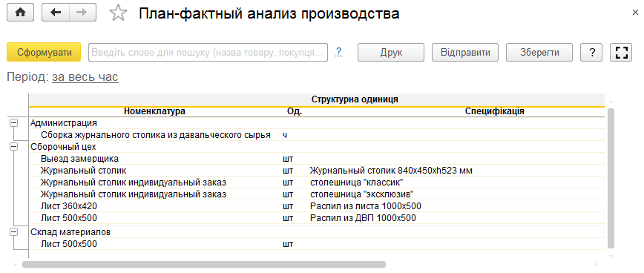Select the Лист 360x420 row
The width and height of the screenshot is (644, 273).
pyautogui.click(x=316, y=206)
